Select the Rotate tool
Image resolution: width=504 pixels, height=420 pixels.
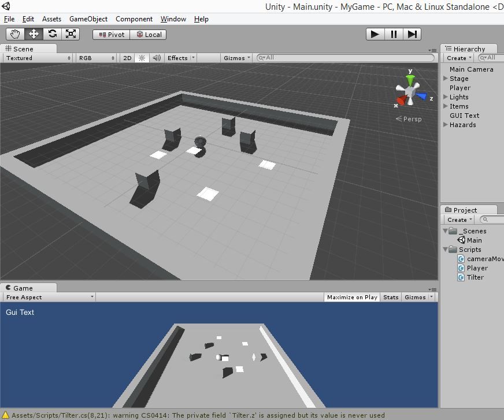pos(52,34)
